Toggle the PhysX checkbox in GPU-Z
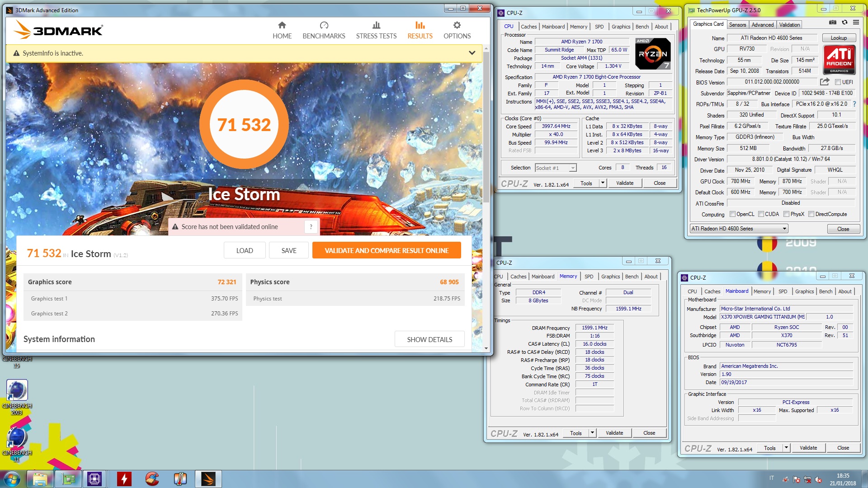The width and height of the screenshot is (868, 488). pyautogui.click(x=787, y=214)
